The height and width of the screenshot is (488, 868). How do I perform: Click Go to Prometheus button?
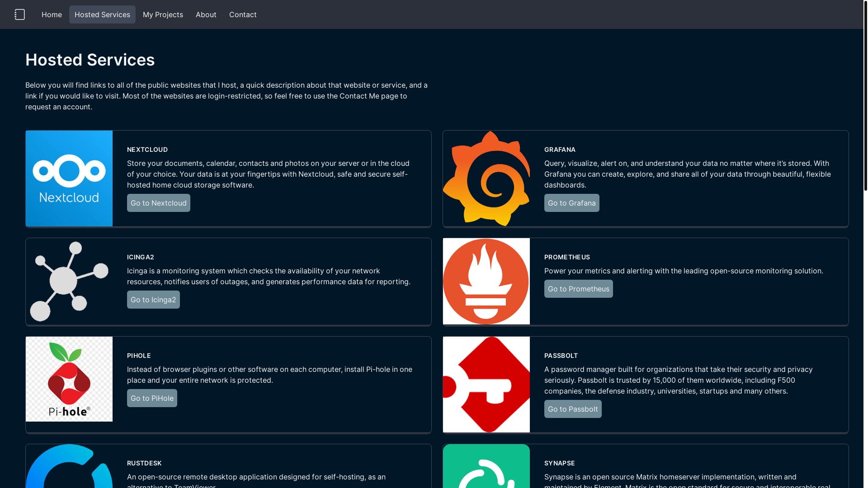tap(578, 289)
